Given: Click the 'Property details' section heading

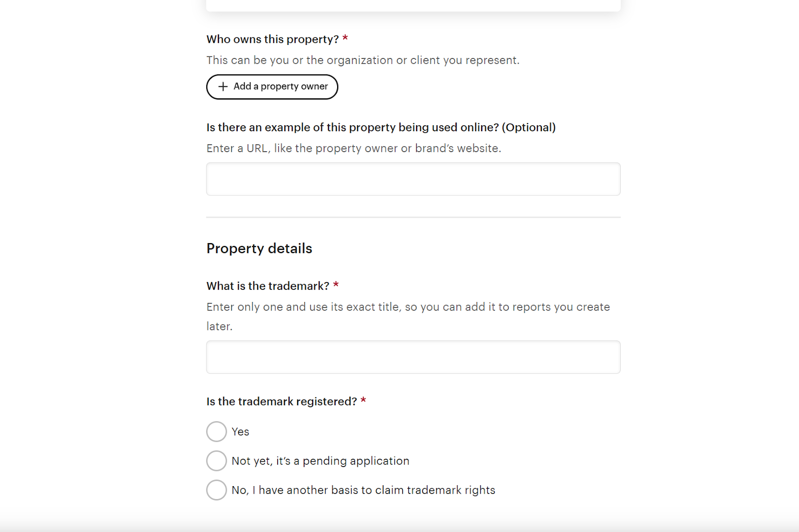Looking at the screenshot, I should click(x=259, y=249).
